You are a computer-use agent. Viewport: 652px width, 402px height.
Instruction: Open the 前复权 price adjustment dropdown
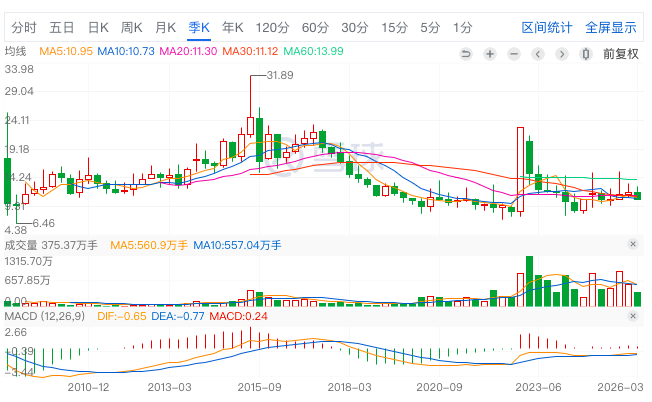pyautogui.click(x=620, y=54)
